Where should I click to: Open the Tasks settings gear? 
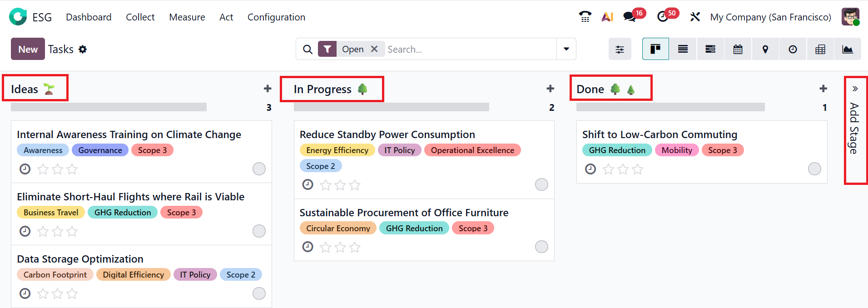[x=83, y=49]
